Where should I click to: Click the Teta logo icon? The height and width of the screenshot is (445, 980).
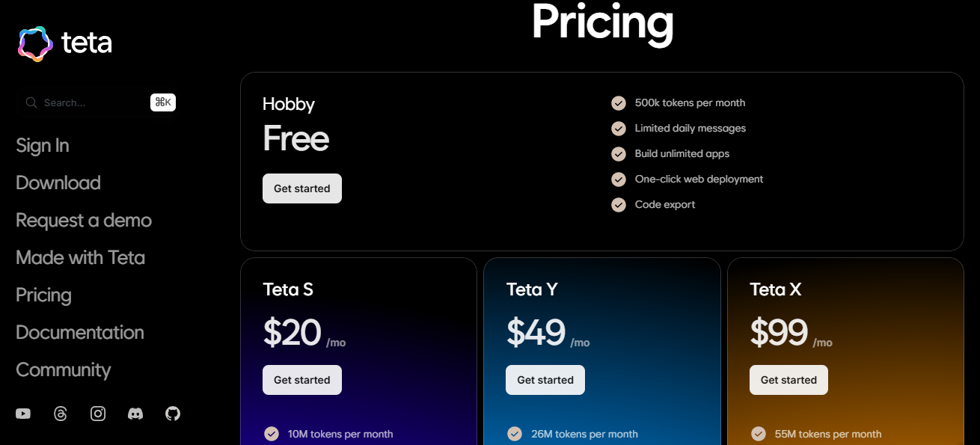tap(36, 43)
